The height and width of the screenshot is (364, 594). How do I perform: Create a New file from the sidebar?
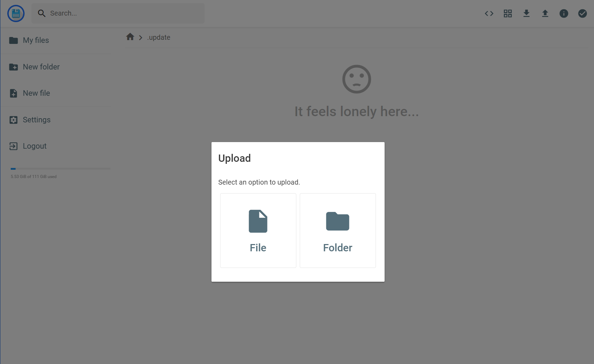(x=36, y=93)
